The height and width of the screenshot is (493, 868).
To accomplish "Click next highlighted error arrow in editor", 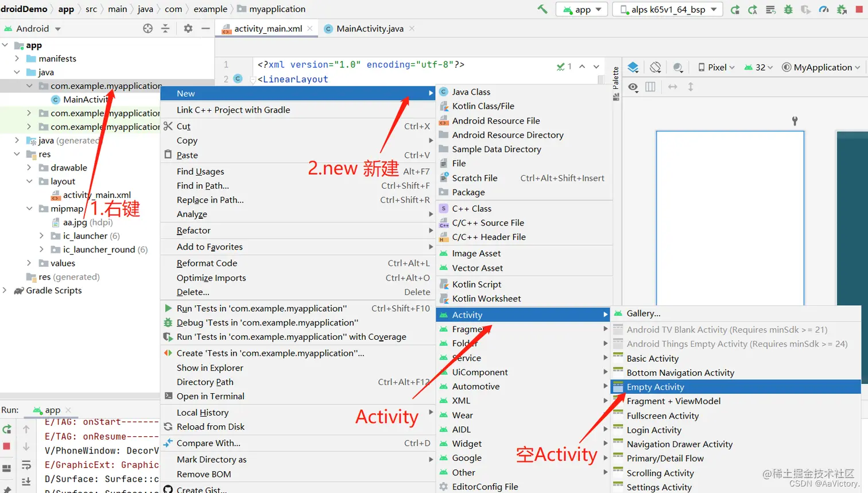I will (x=596, y=67).
